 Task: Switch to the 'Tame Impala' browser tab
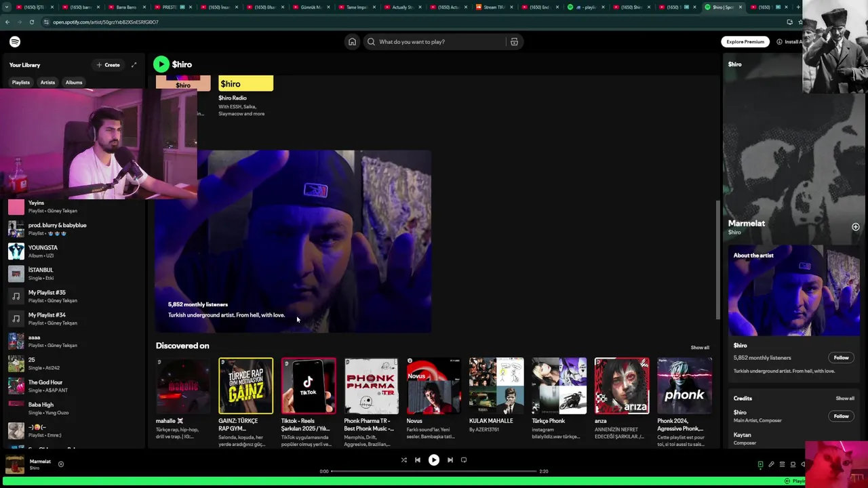(356, 7)
